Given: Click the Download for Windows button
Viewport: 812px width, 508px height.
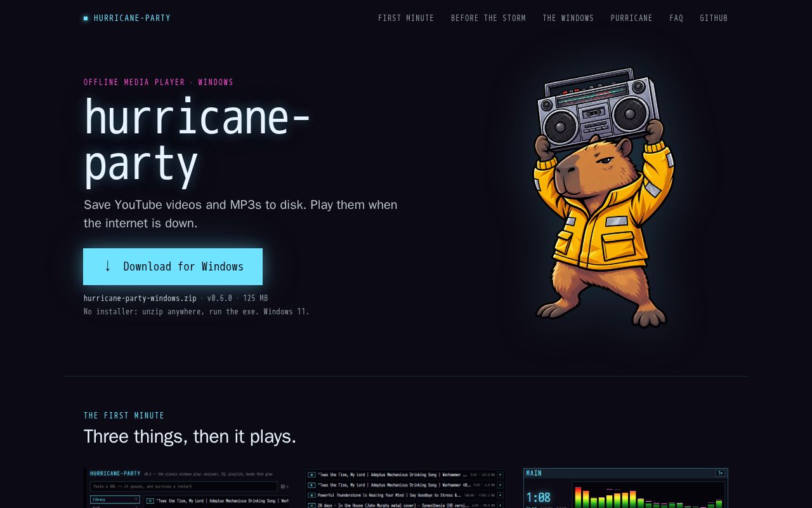Looking at the screenshot, I should click(x=173, y=267).
